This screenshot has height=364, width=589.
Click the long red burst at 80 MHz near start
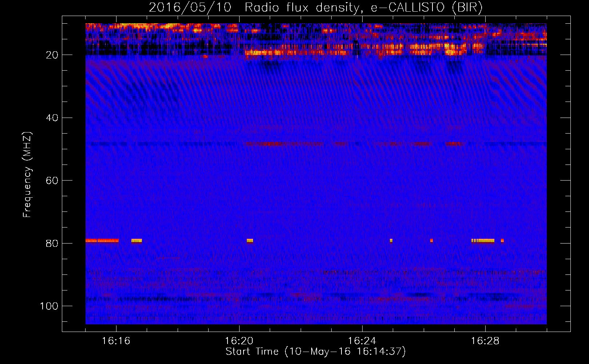(102, 241)
